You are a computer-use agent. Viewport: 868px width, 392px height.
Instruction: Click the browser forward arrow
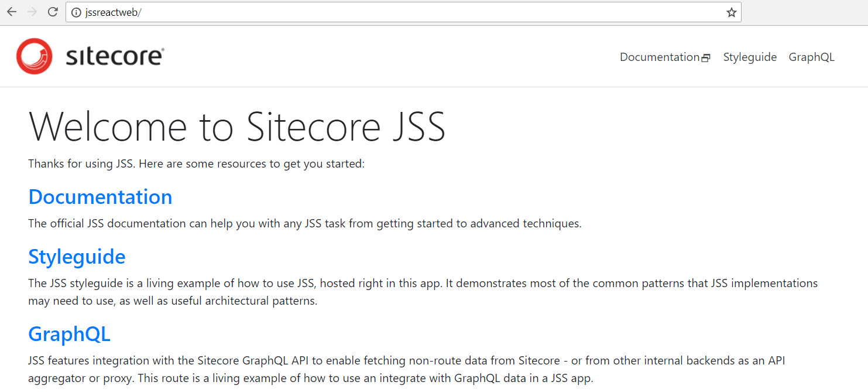point(32,12)
